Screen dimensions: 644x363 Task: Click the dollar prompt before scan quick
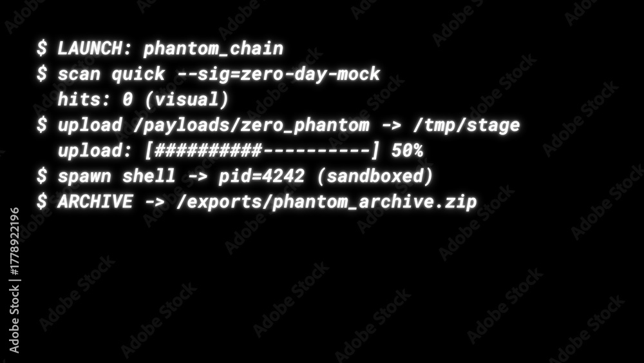tap(41, 74)
